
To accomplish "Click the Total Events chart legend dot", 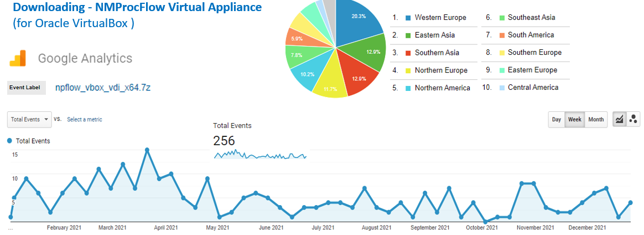I will point(10,141).
